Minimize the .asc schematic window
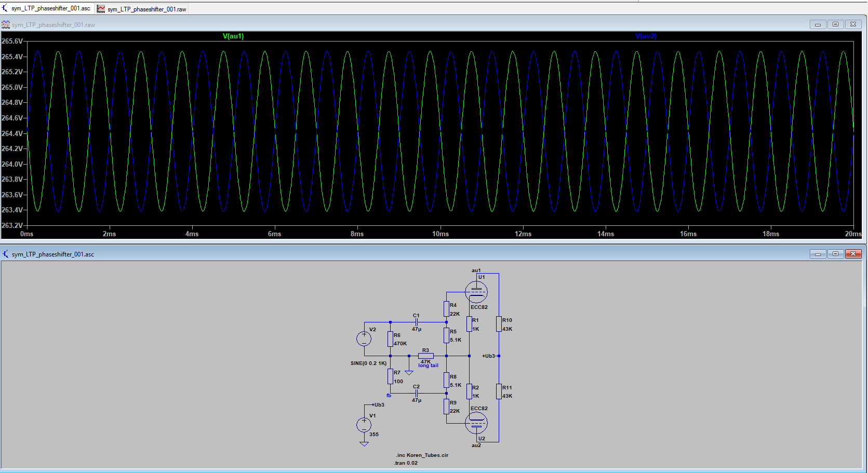This screenshot has width=868, height=473. 818,254
